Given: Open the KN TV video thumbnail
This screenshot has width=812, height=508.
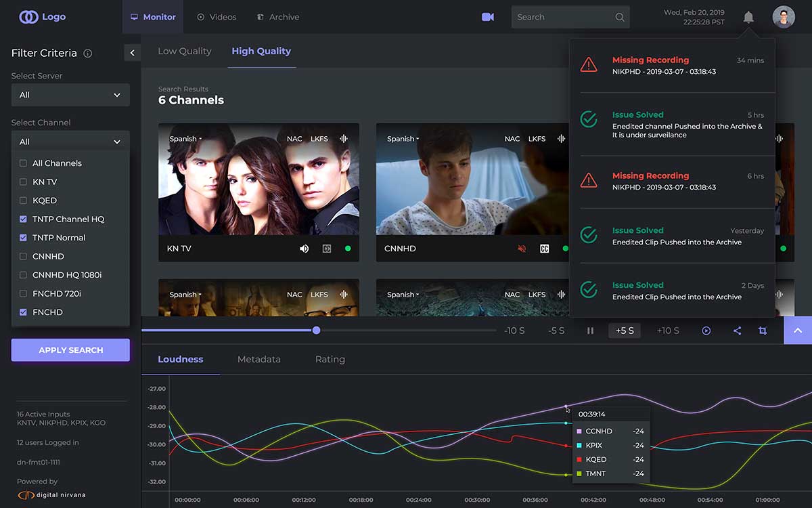Looking at the screenshot, I should click(x=258, y=179).
